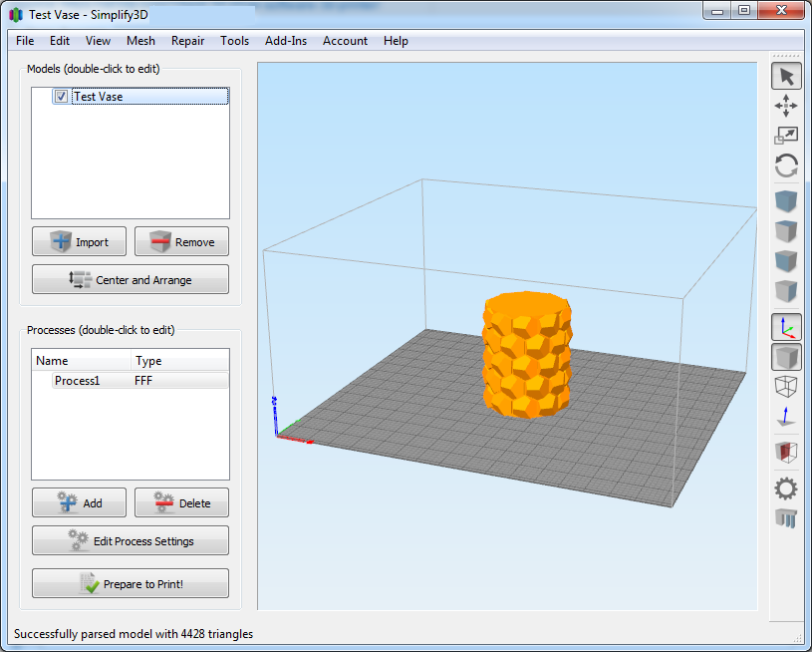Click the FFF type cell
This screenshot has width=812, height=652.
point(143,381)
